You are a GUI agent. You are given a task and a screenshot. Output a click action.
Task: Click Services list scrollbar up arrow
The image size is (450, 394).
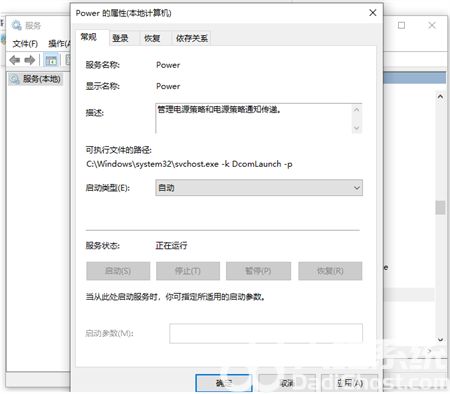click(x=440, y=96)
